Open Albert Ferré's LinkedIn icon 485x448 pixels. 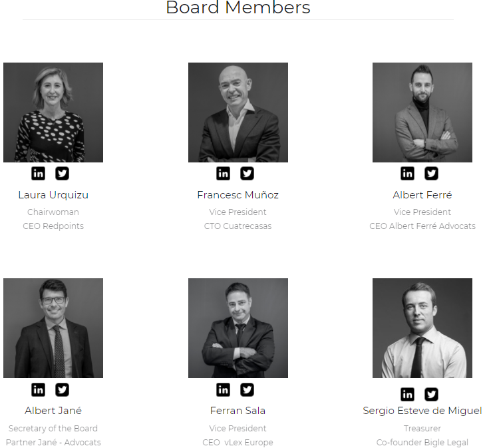tap(407, 173)
